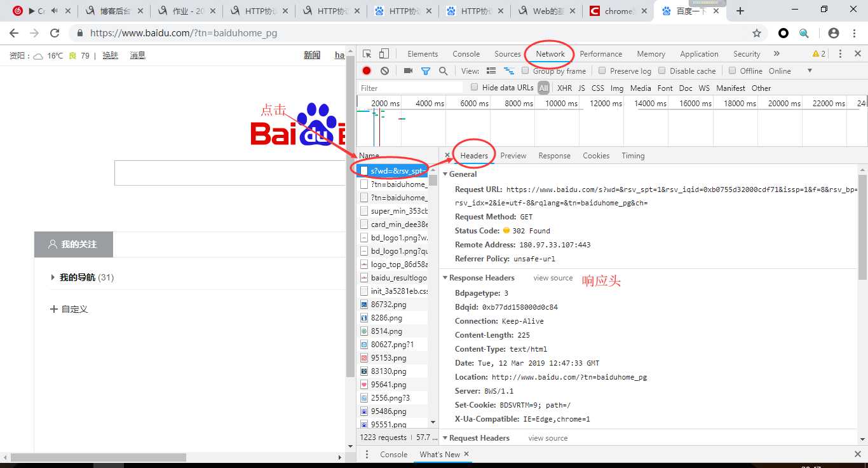868x468 pixels.
Task: Open Chrome main menu
Action: coord(854,33)
